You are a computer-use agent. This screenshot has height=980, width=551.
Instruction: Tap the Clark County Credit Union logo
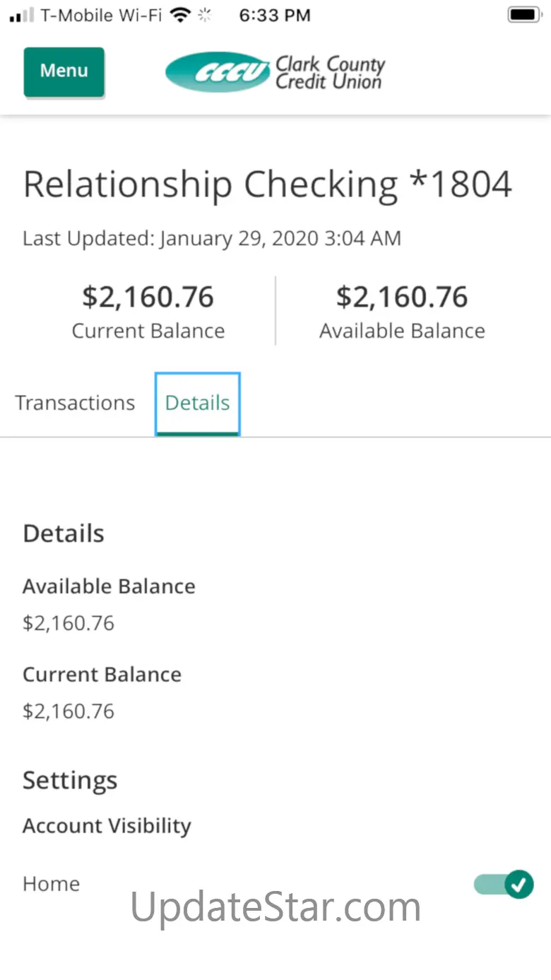275,72
